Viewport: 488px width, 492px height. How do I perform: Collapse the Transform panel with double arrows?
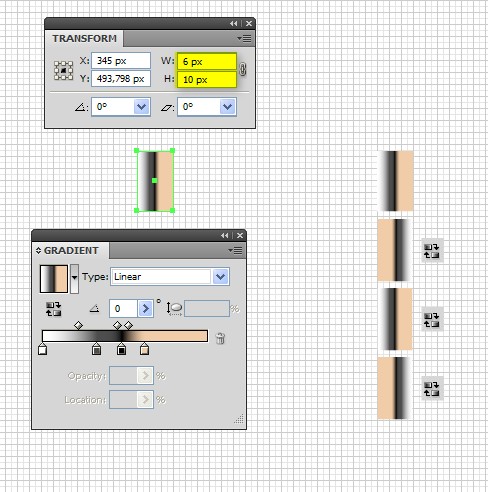pyautogui.click(x=234, y=24)
